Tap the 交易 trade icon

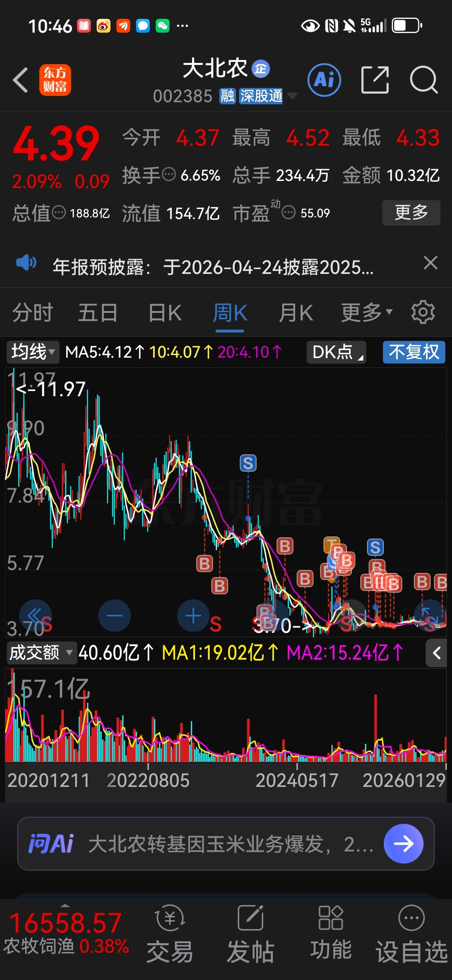click(170, 934)
